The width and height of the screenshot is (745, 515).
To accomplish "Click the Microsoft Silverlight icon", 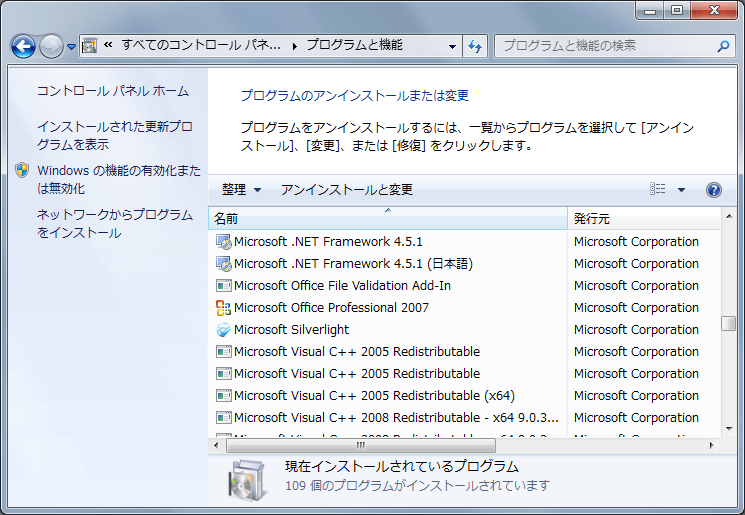I will point(223,330).
